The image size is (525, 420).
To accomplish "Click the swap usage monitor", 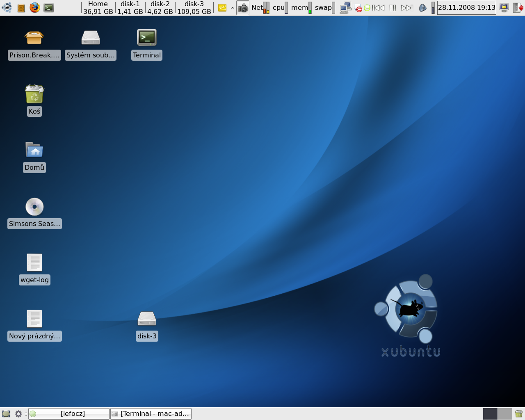I will 325,7.
